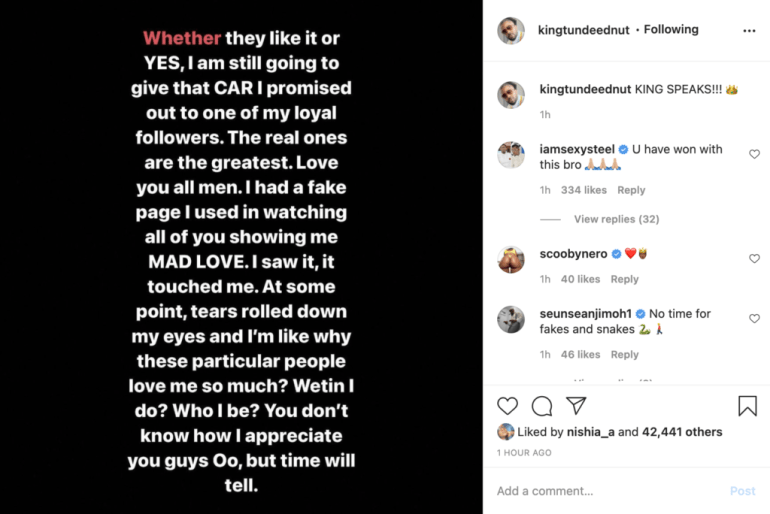
Task: Expand View replies (32) under iamsexysteel
Action: click(616, 219)
